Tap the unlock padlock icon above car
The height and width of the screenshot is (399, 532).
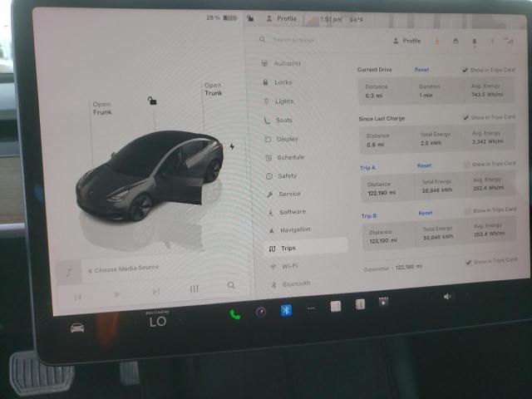pos(152,101)
